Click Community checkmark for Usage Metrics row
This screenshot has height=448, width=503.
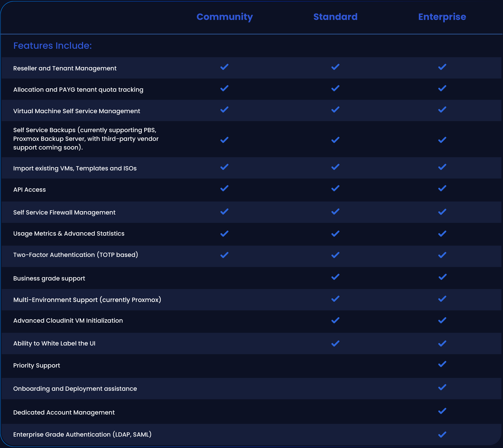224,234
